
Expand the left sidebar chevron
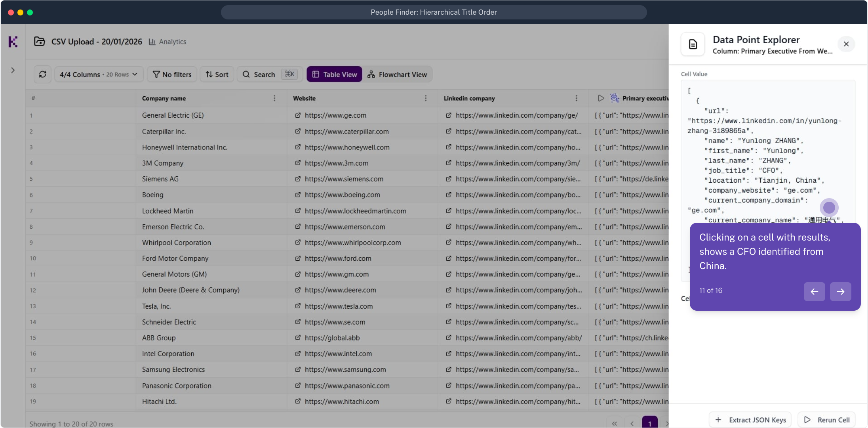point(13,70)
